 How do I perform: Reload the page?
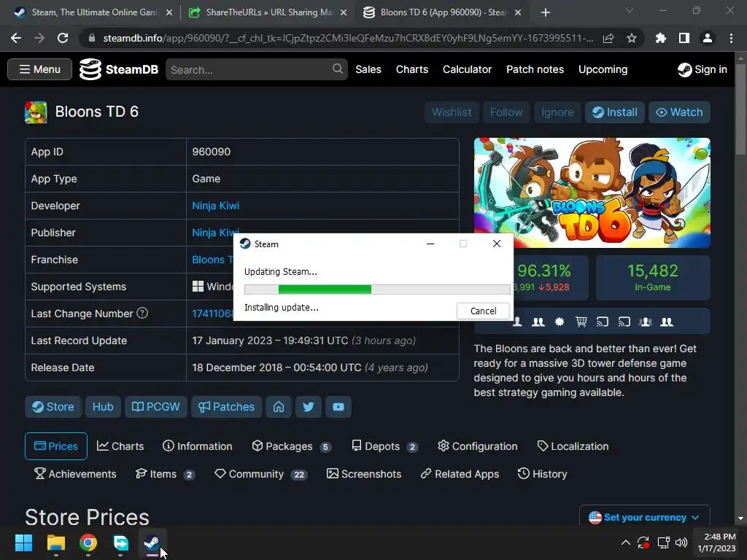click(x=63, y=38)
